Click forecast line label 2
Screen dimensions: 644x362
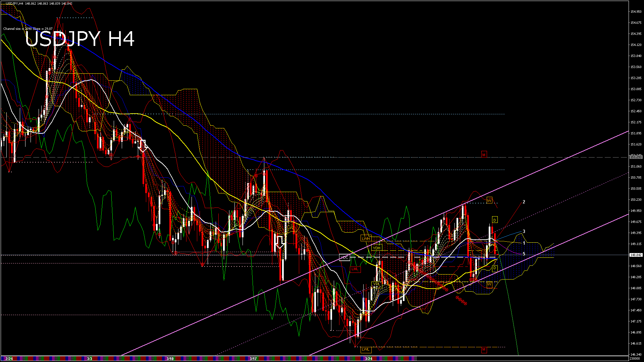(524, 202)
